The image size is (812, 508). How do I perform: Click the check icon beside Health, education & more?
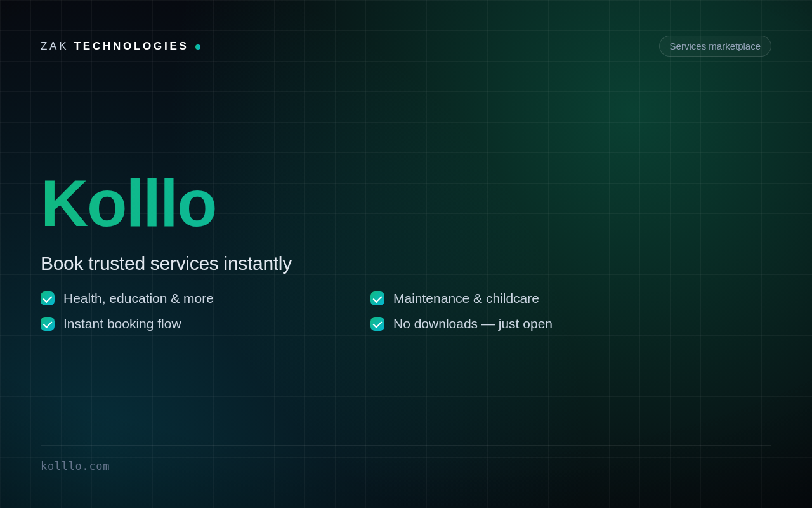tap(48, 298)
